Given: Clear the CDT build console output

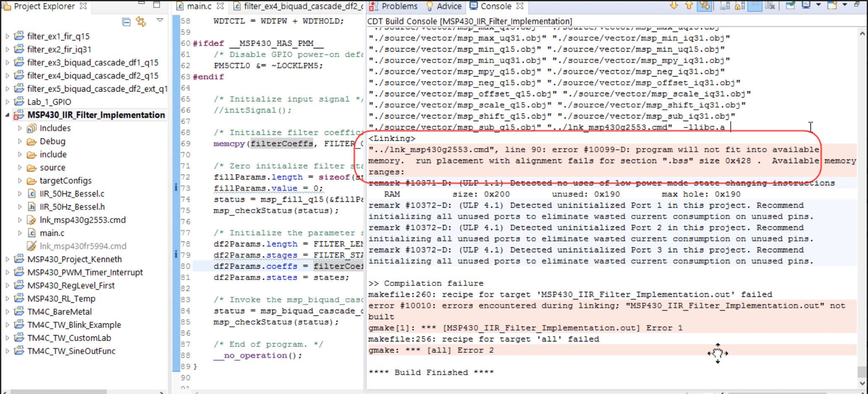Looking at the screenshot, I should [x=770, y=5].
